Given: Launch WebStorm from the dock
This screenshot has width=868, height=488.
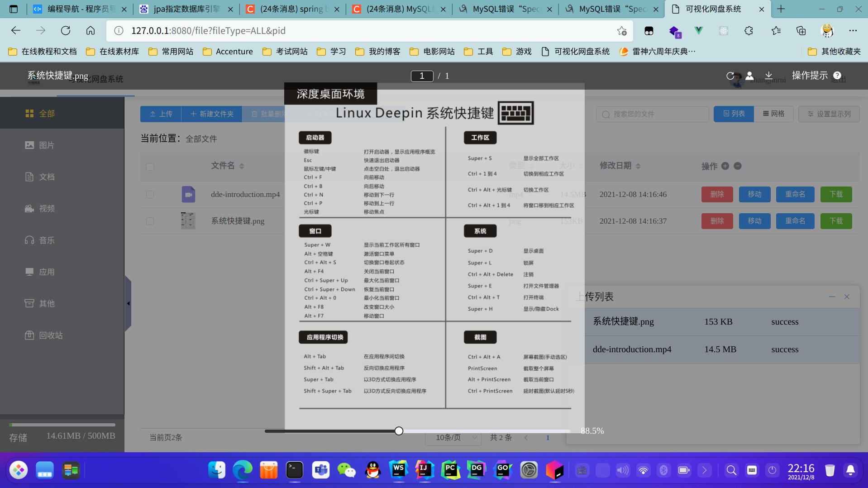Looking at the screenshot, I should pos(399,470).
